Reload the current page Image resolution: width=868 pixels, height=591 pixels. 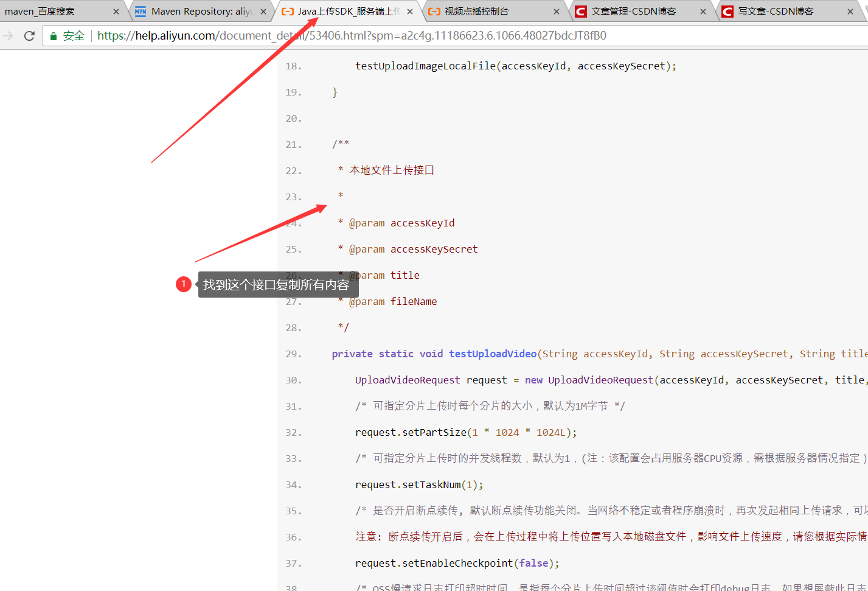[x=29, y=36]
